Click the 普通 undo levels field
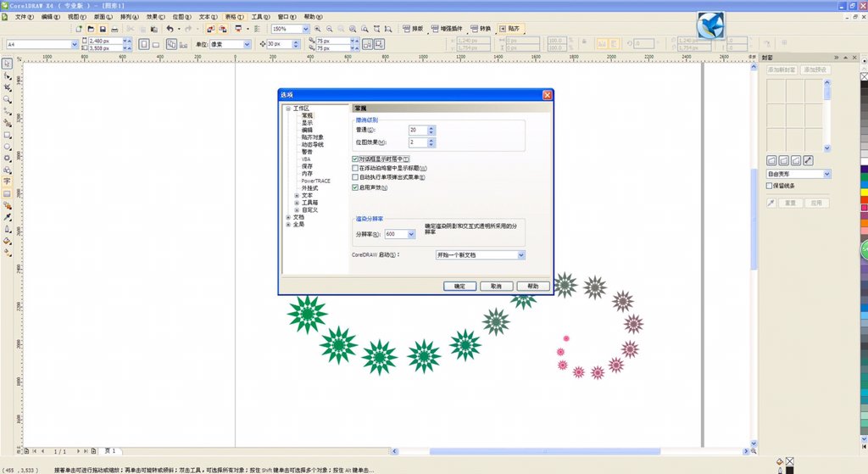The image size is (868, 474). pyautogui.click(x=417, y=130)
